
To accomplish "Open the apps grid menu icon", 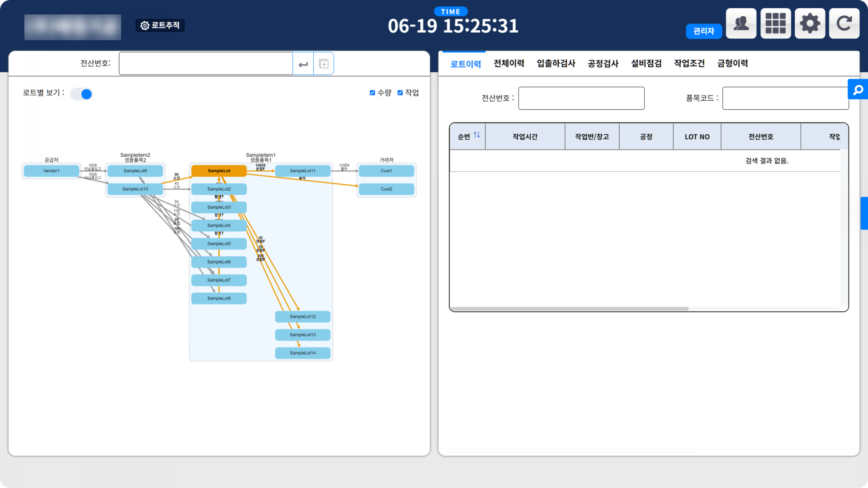I will [x=775, y=23].
